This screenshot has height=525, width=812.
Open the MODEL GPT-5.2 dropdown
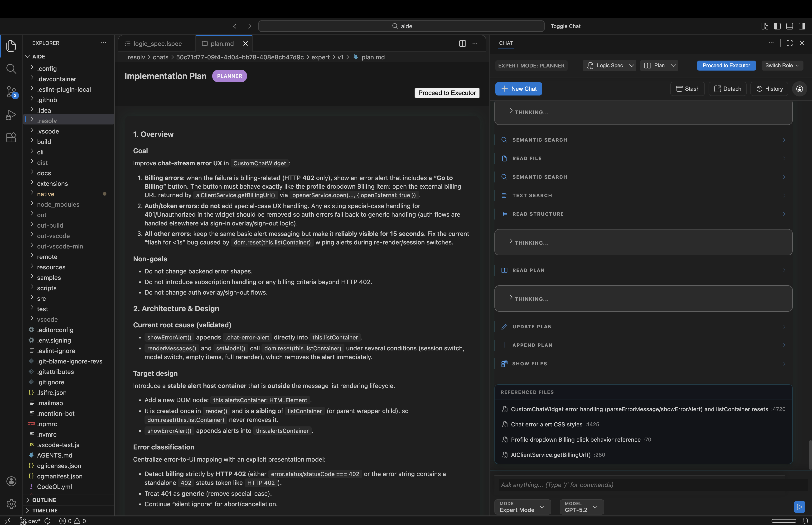(581, 507)
